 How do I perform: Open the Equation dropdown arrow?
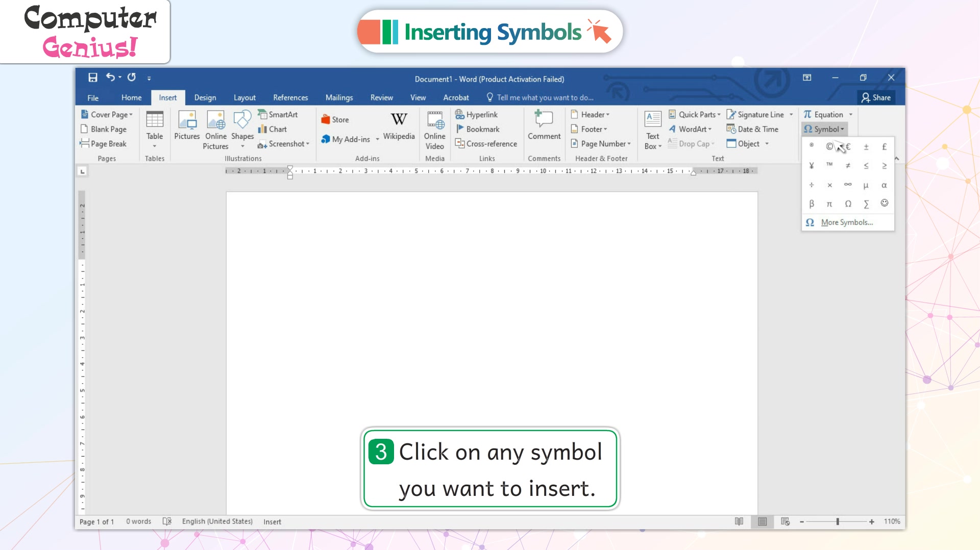point(851,115)
